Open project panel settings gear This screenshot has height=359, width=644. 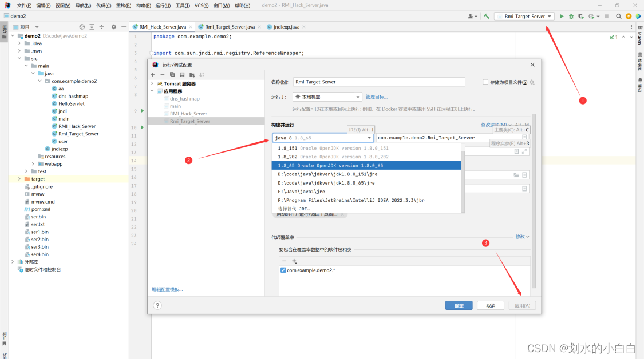[114, 27]
